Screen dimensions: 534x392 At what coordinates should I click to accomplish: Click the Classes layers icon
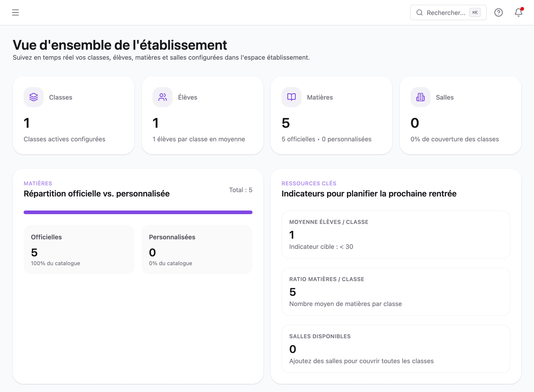[x=33, y=97]
